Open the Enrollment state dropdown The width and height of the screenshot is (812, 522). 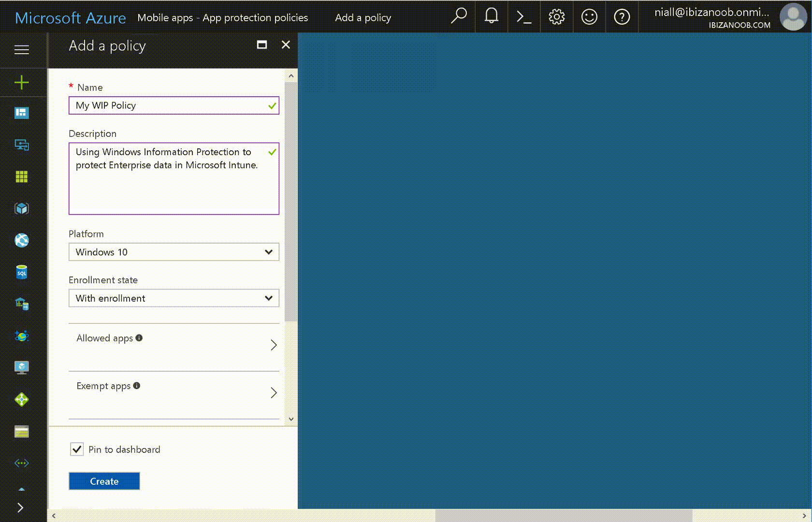174,298
